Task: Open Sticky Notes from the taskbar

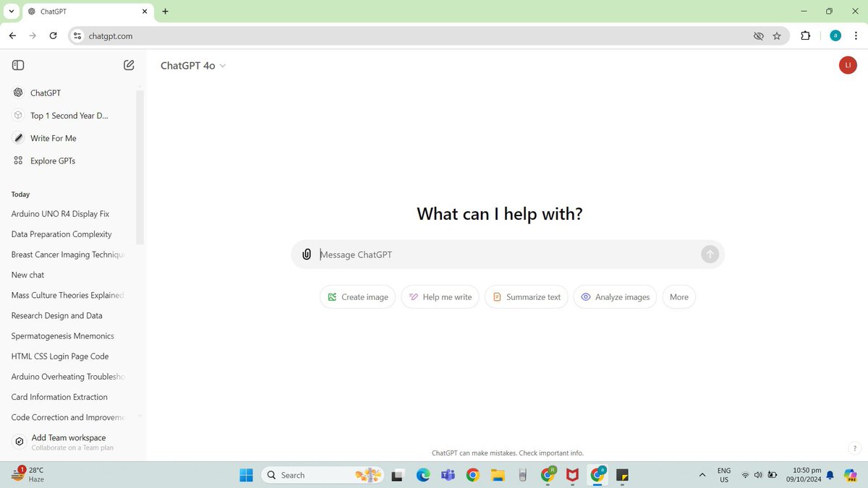Action: click(622, 475)
